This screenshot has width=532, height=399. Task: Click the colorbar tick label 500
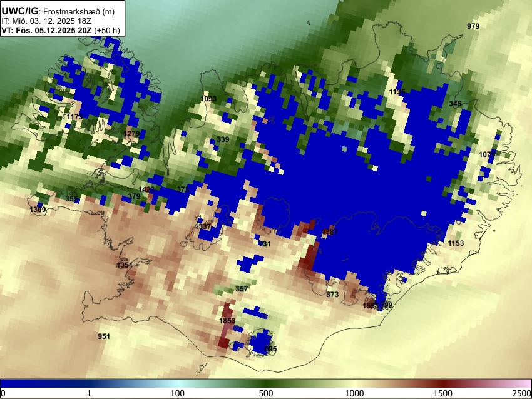(265, 393)
